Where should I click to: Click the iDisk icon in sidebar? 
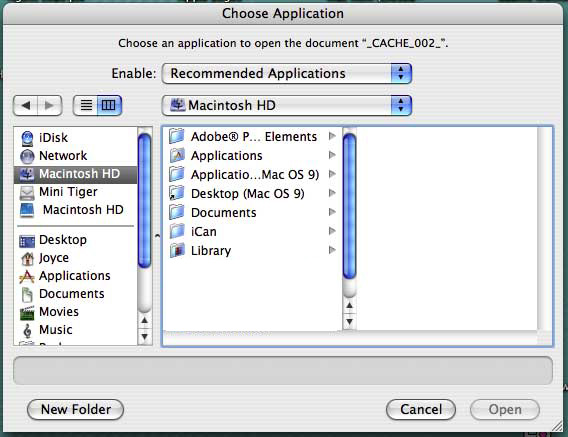(x=27, y=138)
